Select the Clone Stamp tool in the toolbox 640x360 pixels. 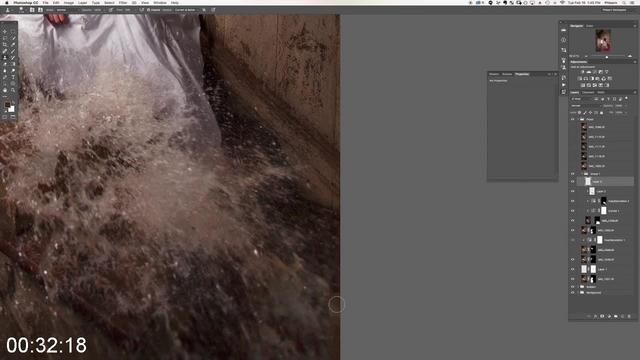4,58
